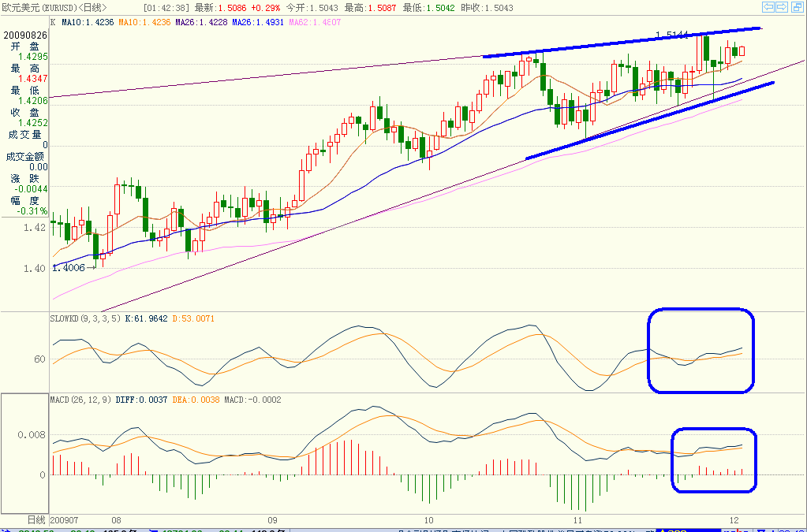Click the 最高:1.5087 high value in header

[372, 8]
